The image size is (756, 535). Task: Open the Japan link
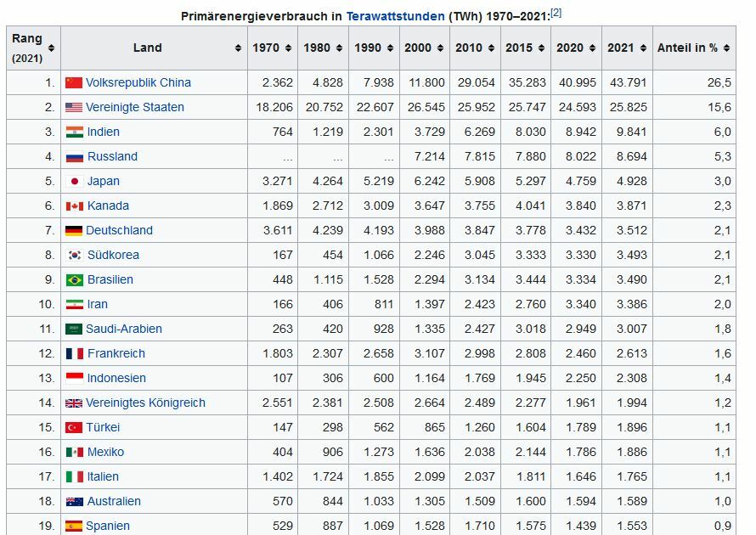[103, 181]
